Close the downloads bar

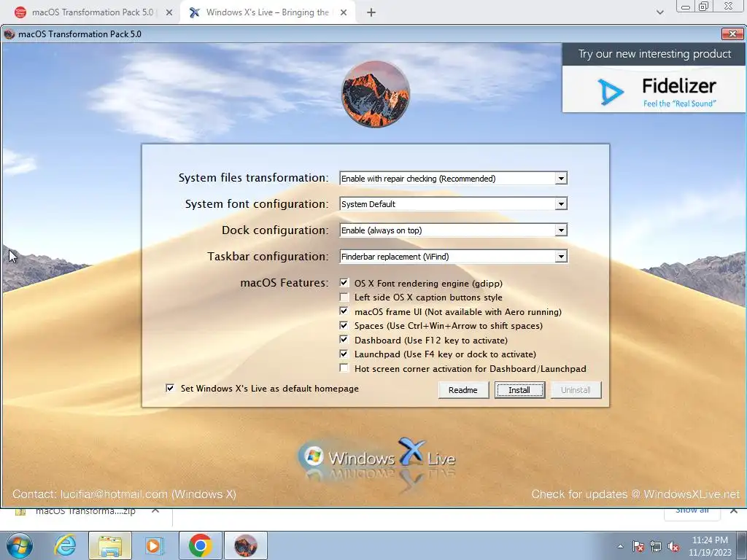coord(734,510)
